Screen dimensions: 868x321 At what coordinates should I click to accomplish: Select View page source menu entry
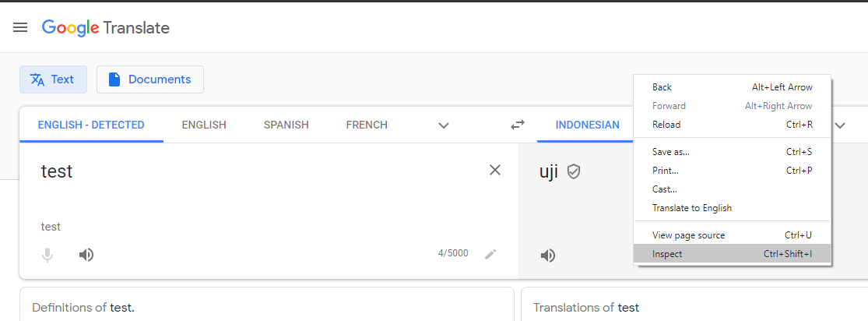coord(733,235)
